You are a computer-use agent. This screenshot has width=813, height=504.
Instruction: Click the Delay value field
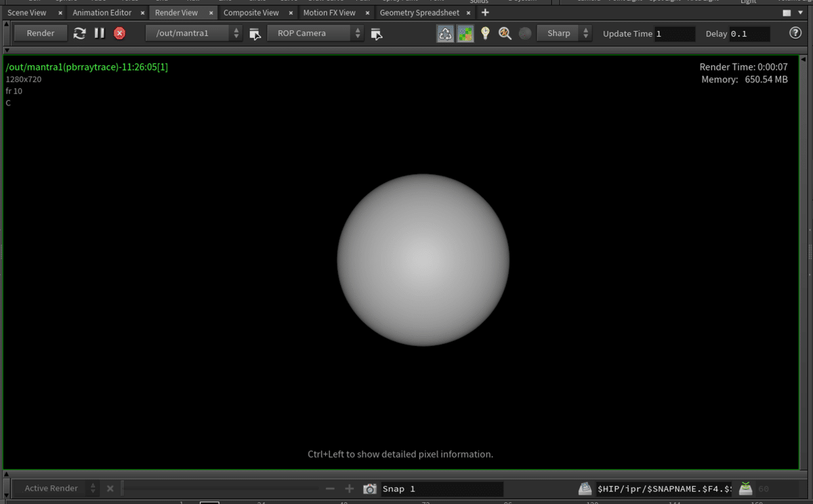pos(749,34)
